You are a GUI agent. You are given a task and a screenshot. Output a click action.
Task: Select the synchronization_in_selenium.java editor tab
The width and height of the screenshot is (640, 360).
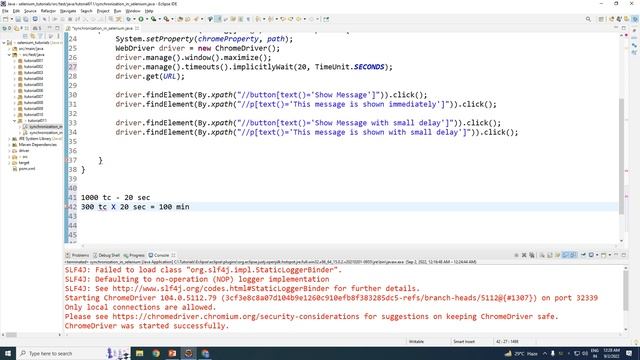pos(103,28)
